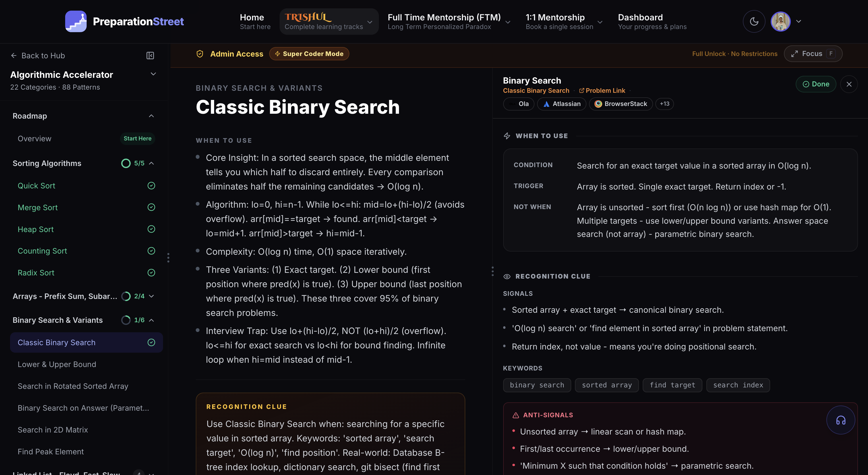Expand the TRISHUL dropdown chevron
The height and width of the screenshot is (475, 868).
coord(370,22)
